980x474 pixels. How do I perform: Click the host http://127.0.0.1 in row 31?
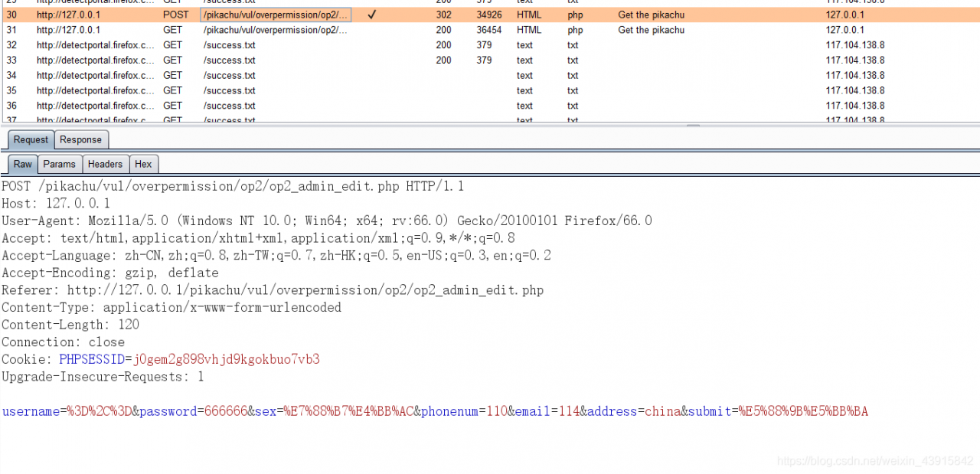(68, 30)
